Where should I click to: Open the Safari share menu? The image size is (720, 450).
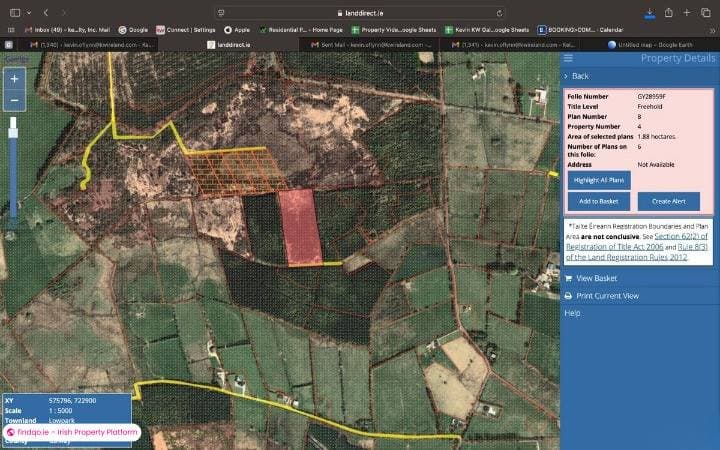coord(669,13)
